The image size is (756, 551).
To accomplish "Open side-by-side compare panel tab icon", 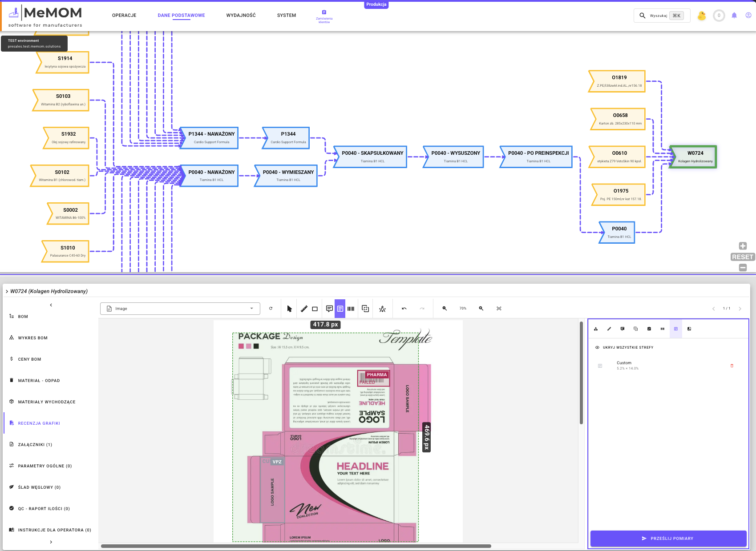I will (x=689, y=329).
